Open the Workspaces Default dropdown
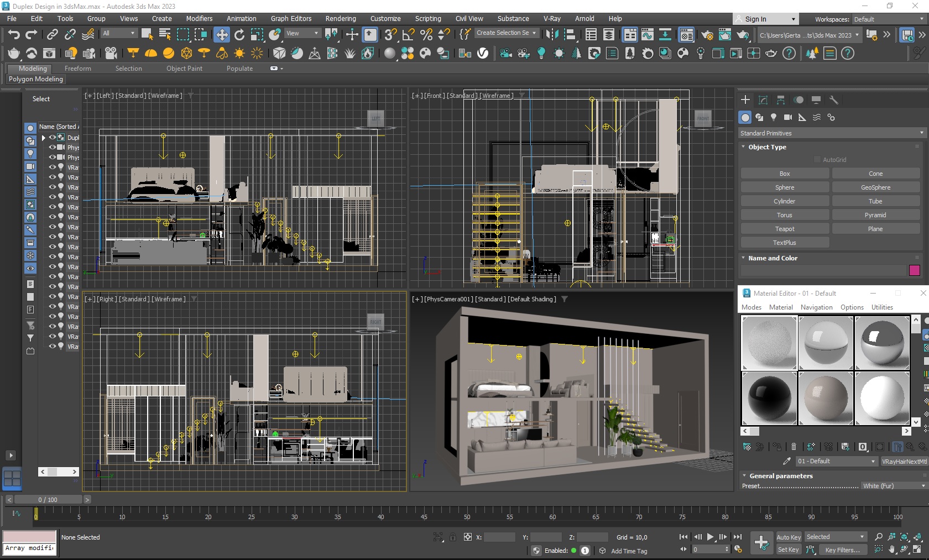Image resolution: width=929 pixels, height=560 pixels. 888,19
